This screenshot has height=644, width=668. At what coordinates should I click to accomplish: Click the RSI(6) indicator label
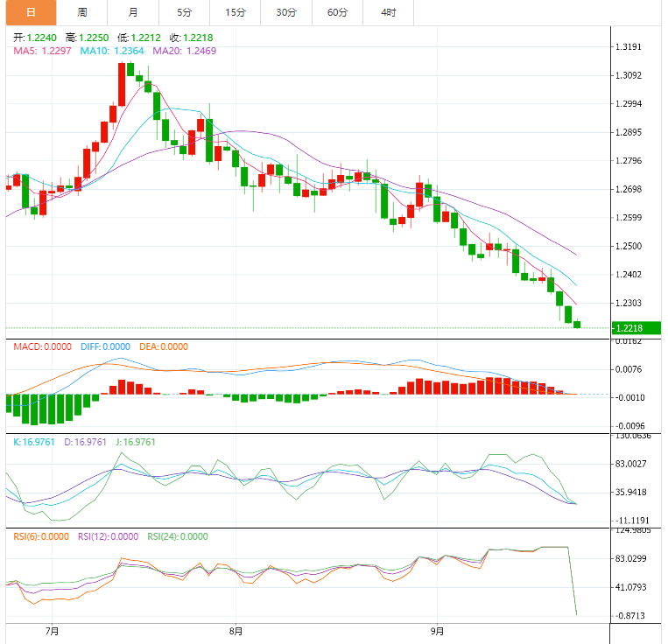40,537
